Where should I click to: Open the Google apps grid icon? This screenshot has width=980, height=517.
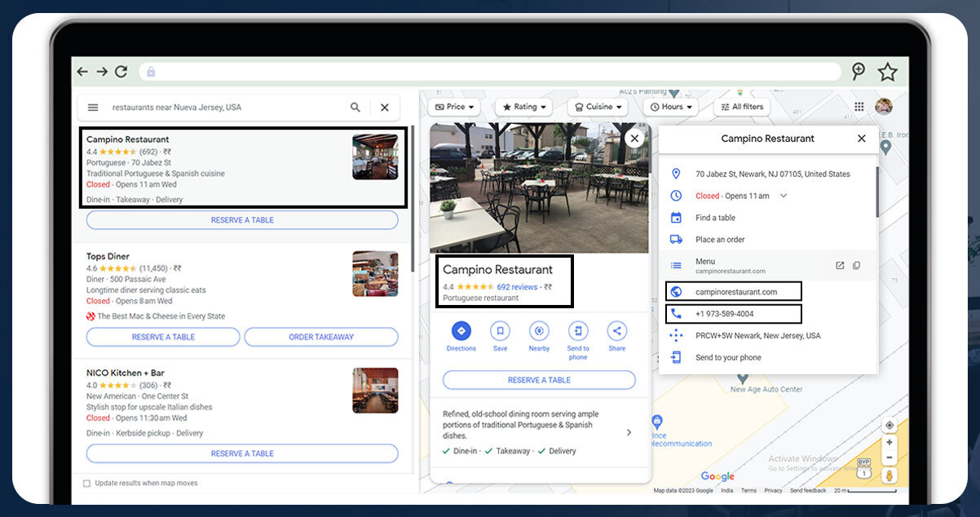[859, 107]
